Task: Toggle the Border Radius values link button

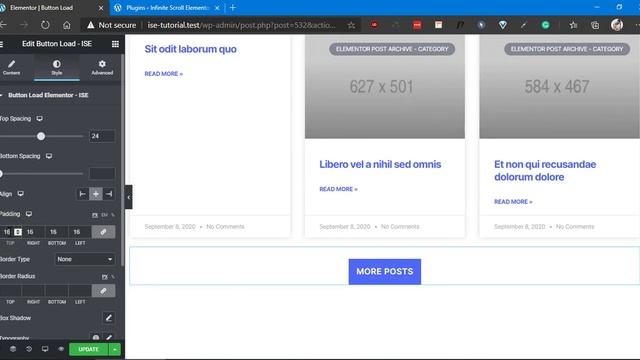Action: (103, 291)
